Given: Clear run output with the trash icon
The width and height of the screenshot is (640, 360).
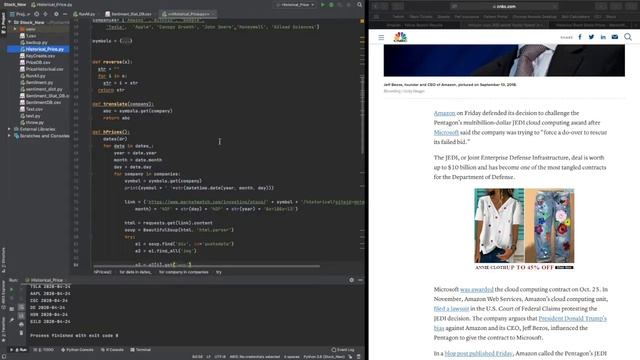Looking at the screenshot, I should click(21, 333).
